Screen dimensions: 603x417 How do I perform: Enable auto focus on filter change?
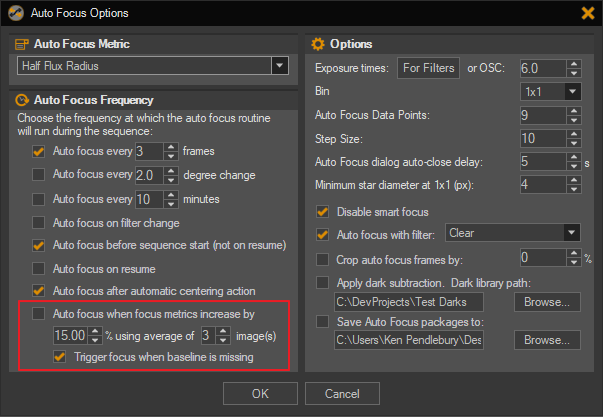pos(38,222)
